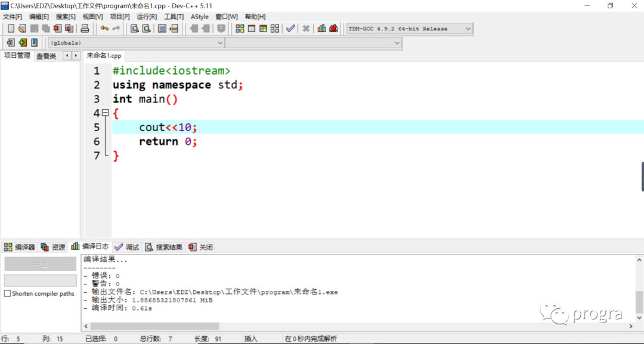This screenshot has height=344, width=644.
Task: Open the 运行[R] menu
Action: pos(147,17)
